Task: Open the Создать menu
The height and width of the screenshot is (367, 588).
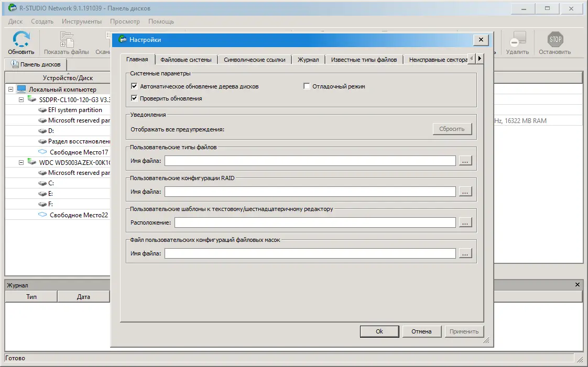Action: pos(42,21)
